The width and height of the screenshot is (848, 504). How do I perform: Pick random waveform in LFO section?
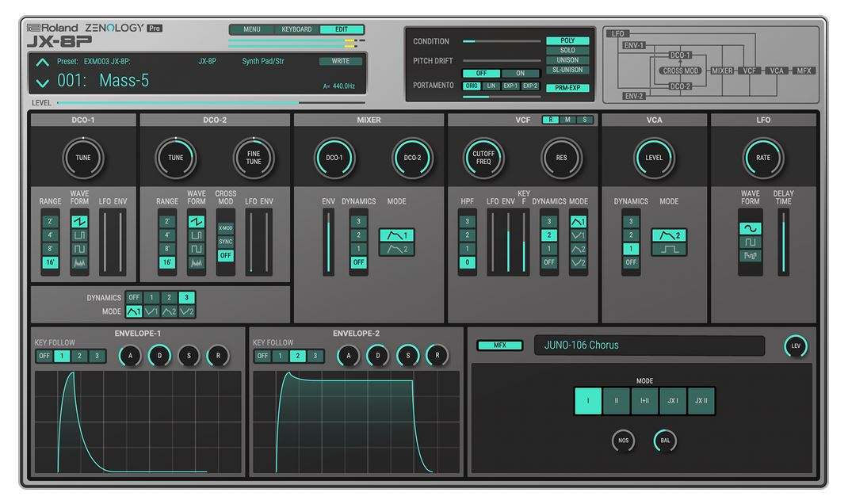pos(750,256)
